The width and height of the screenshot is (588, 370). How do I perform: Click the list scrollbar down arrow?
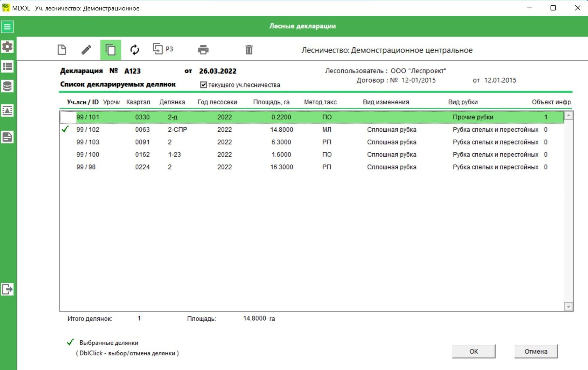click(x=569, y=307)
